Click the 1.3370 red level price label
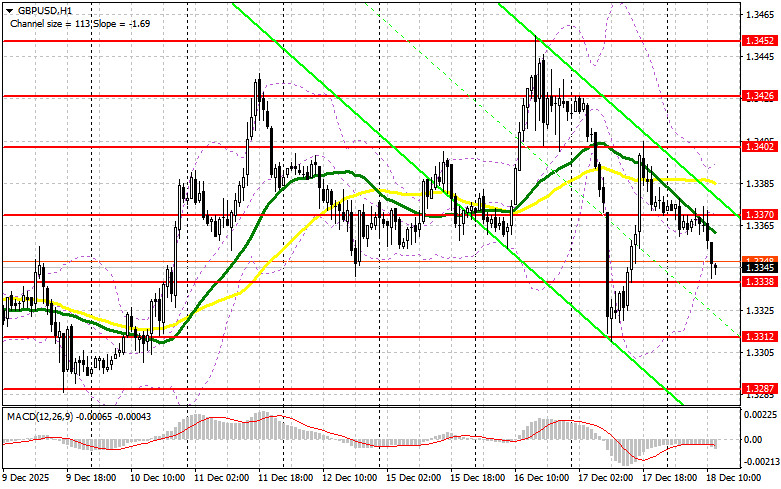The height and width of the screenshot is (489, 781). pyautogui.click(x=760, y=215)
